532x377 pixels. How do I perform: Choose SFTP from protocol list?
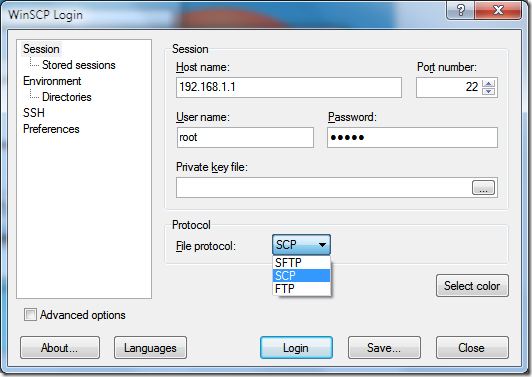click(x=301, y=262)
